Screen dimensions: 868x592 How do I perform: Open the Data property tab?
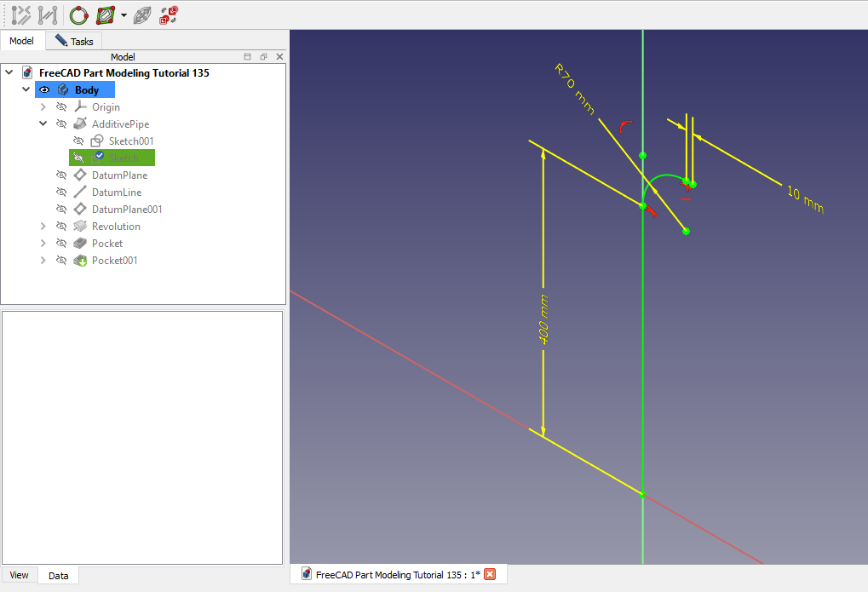58,576
